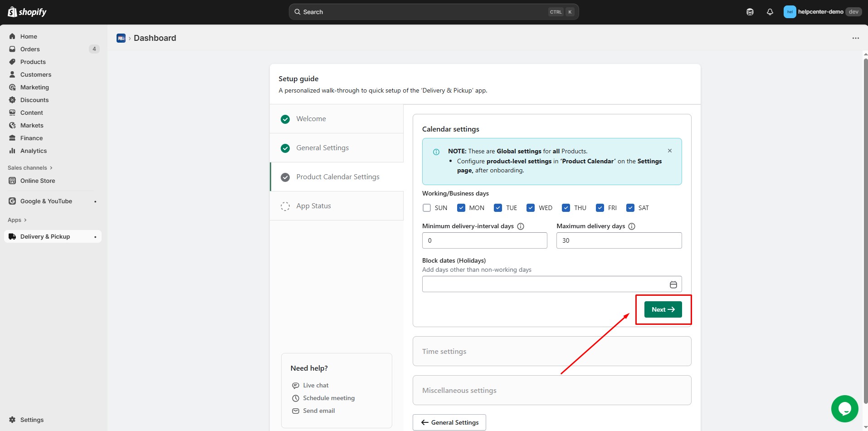Viewport: 868px width, 431px height.
Task: Open the green chat bubble widget
Action: 844,408
